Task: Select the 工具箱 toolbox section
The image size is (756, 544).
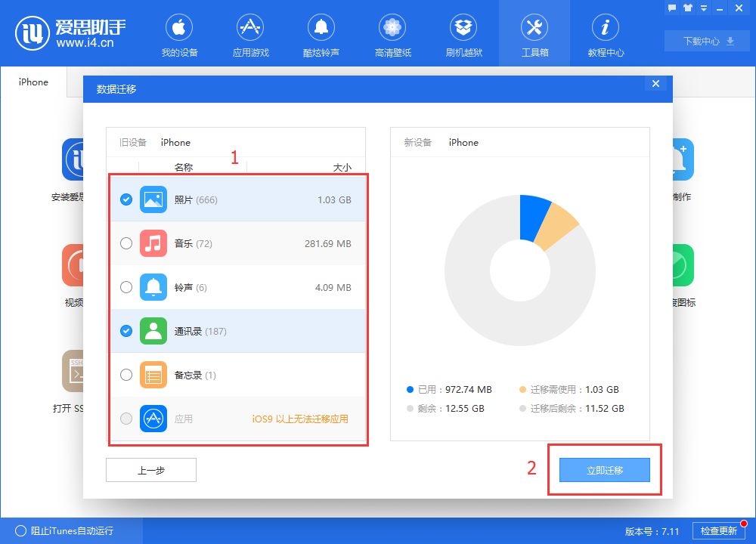Action: 534,34
